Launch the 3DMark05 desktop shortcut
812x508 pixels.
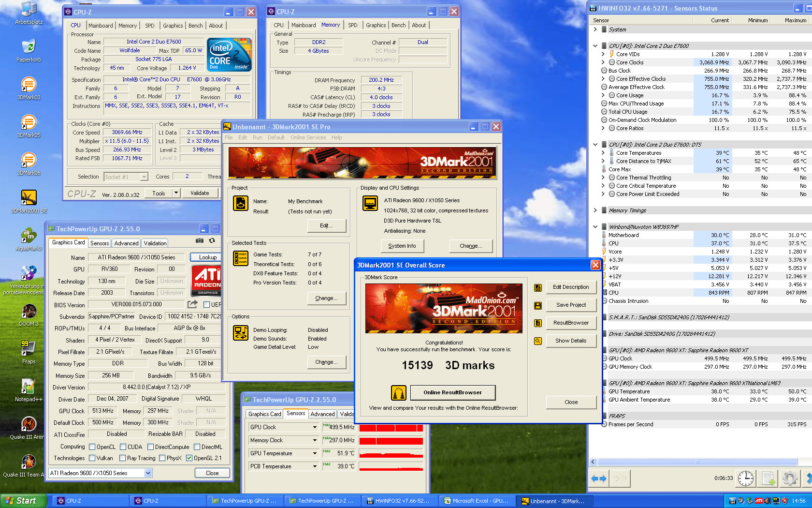click(29, 122)
